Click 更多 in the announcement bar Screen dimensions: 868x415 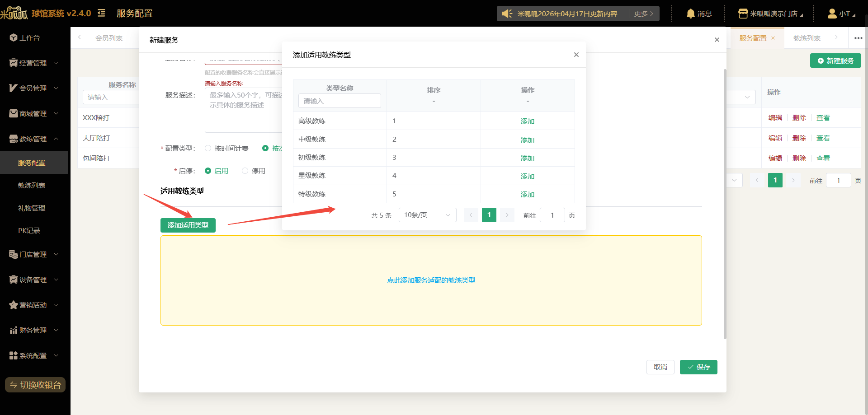(643, 14)
